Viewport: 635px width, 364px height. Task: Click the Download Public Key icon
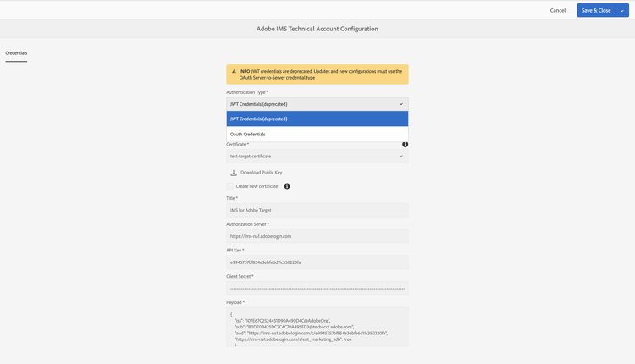234,173
